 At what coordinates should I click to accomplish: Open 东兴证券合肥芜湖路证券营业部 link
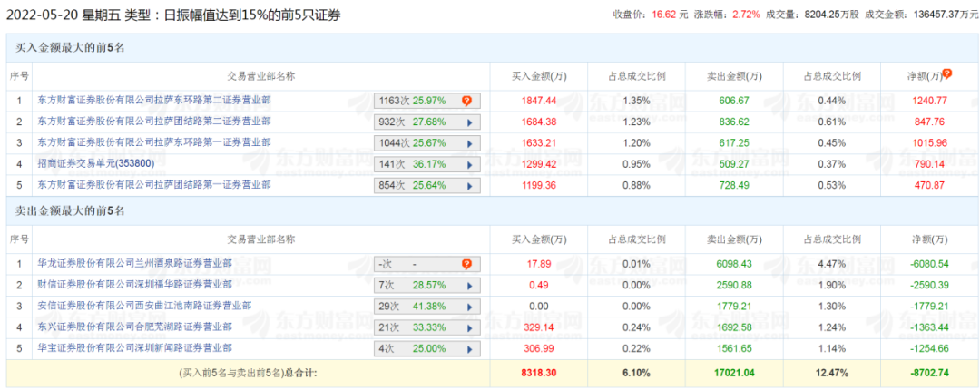pos(134,327)
